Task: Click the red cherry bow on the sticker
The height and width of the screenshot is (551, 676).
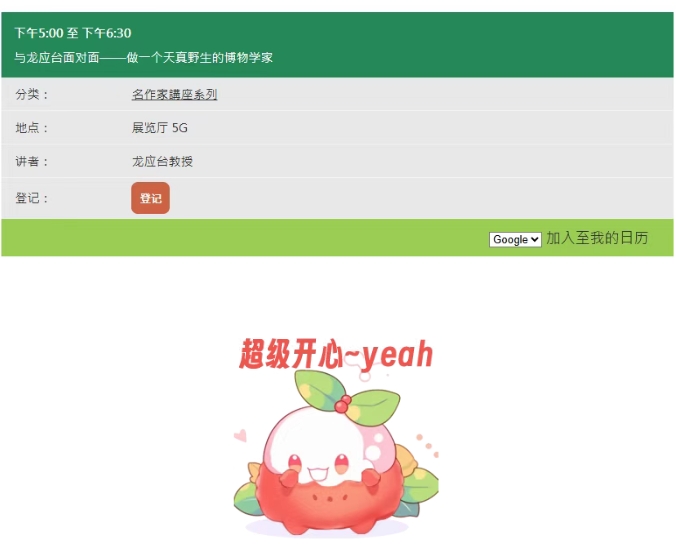Action: (x=343, y=404)
